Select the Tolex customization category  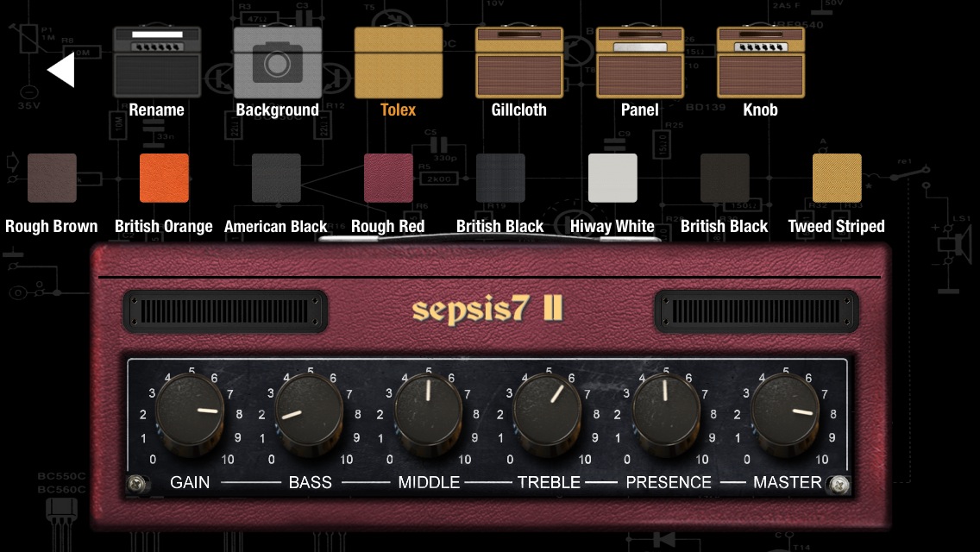tap(399, 62)
